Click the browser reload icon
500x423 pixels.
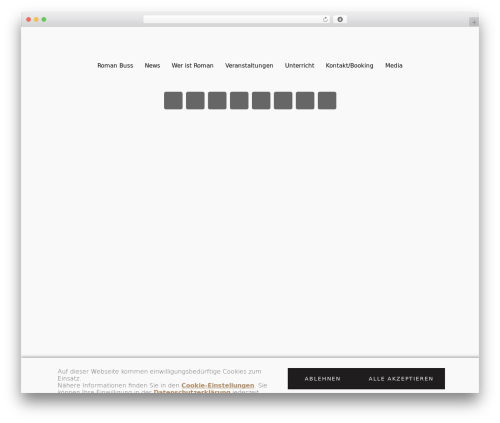(x=325, y=20)
